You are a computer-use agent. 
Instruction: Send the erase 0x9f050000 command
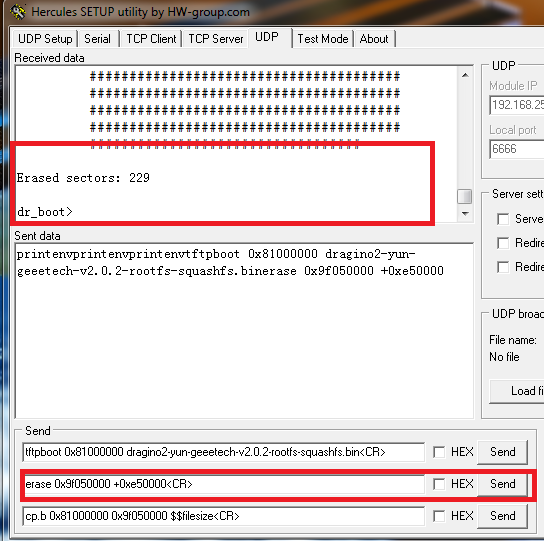(x=502, y=484)
